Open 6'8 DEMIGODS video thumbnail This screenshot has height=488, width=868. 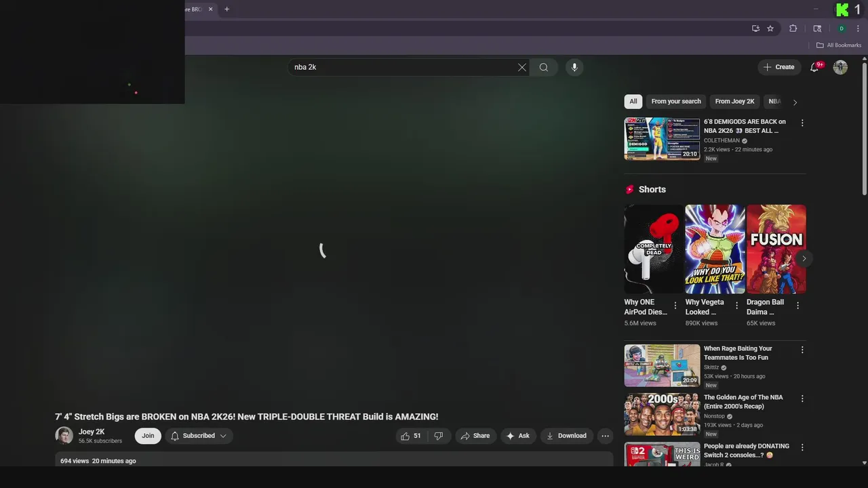coord(662,139)
